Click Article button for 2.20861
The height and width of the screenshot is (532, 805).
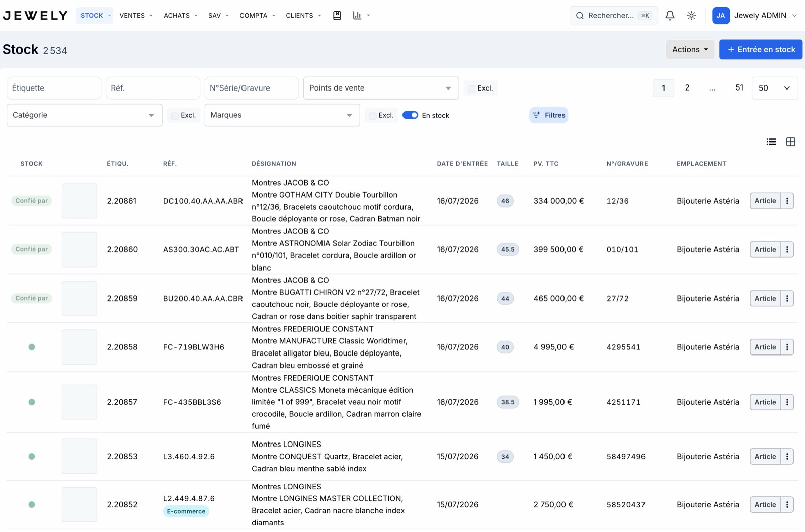pos(765,201)
